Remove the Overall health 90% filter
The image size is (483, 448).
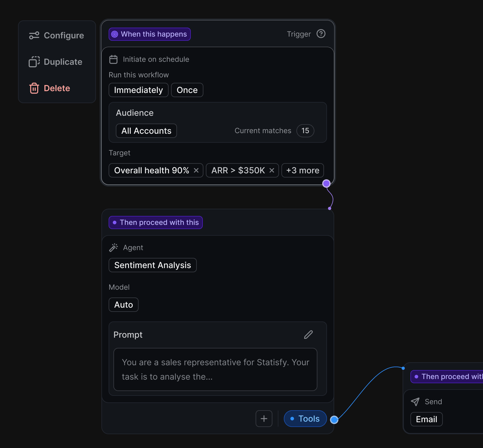(x=196, y=170)
